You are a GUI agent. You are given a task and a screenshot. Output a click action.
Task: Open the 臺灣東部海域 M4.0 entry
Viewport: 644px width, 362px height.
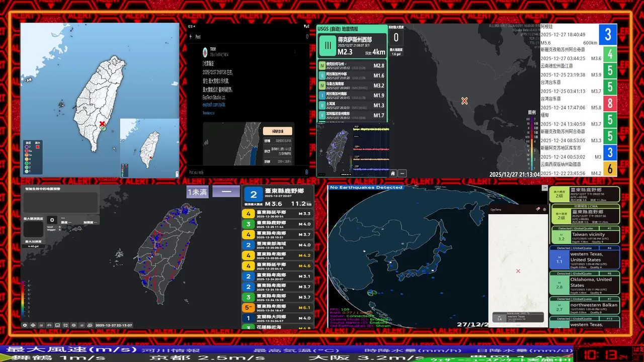click(x=278, y=245)
